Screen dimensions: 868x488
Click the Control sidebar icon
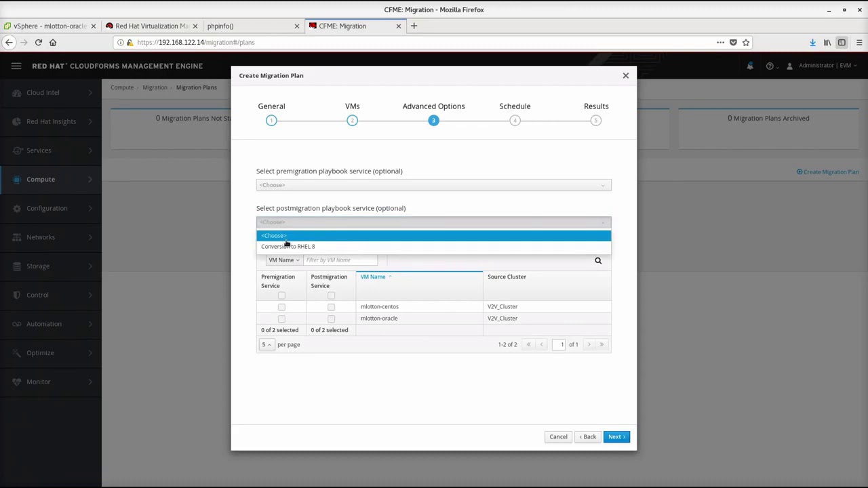(x=16, y=295)
